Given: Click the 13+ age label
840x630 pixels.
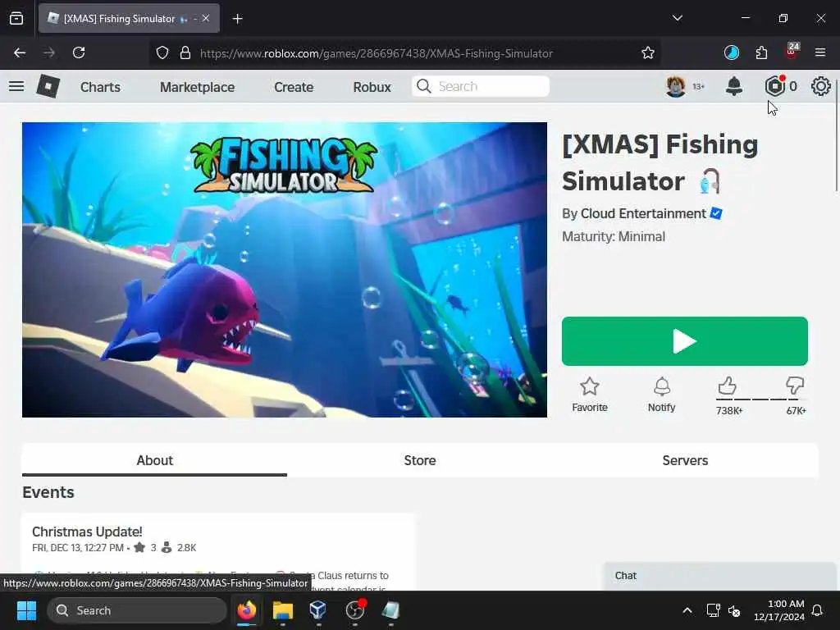Looking at the screenshot, I should pyautogui.click(x=699, y=86).
